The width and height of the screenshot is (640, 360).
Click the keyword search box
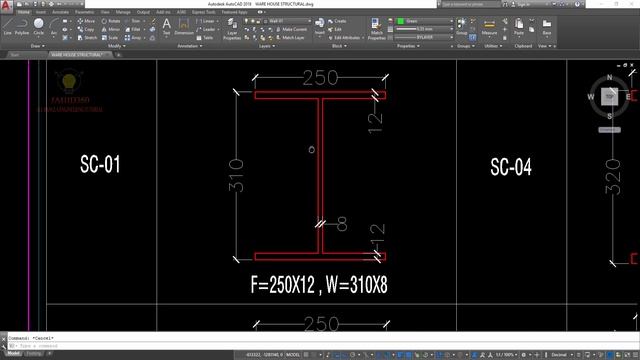pos(471,4)
